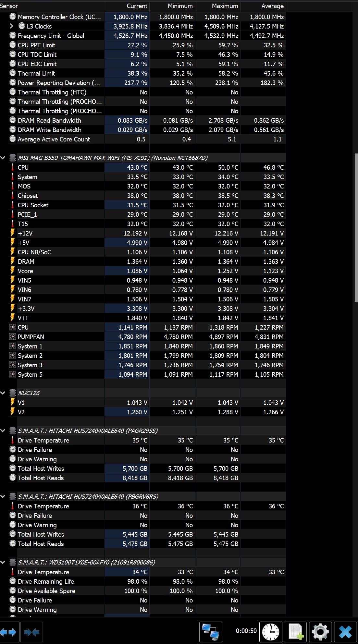Screen dimensions: 358x644
Task: Click the 36 °C PBGRV6RS drive temperature value
Action: click(x=140, y=506)
